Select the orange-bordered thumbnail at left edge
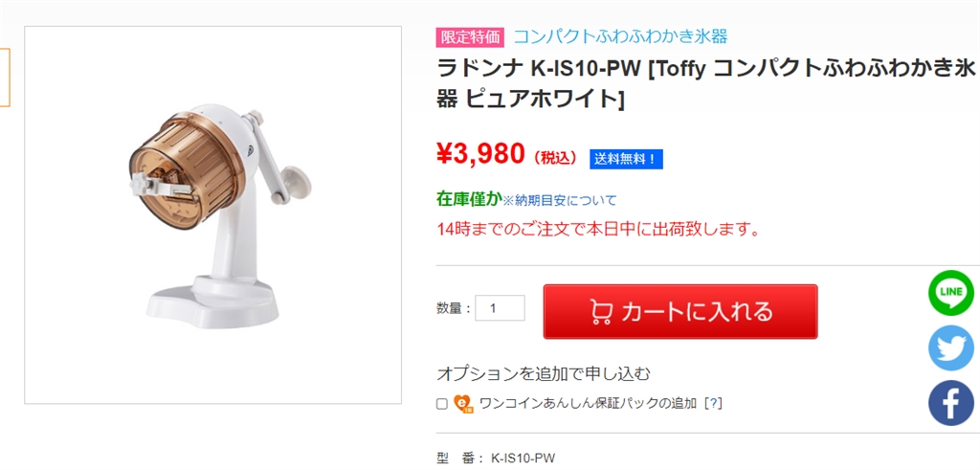 point(4,78)
